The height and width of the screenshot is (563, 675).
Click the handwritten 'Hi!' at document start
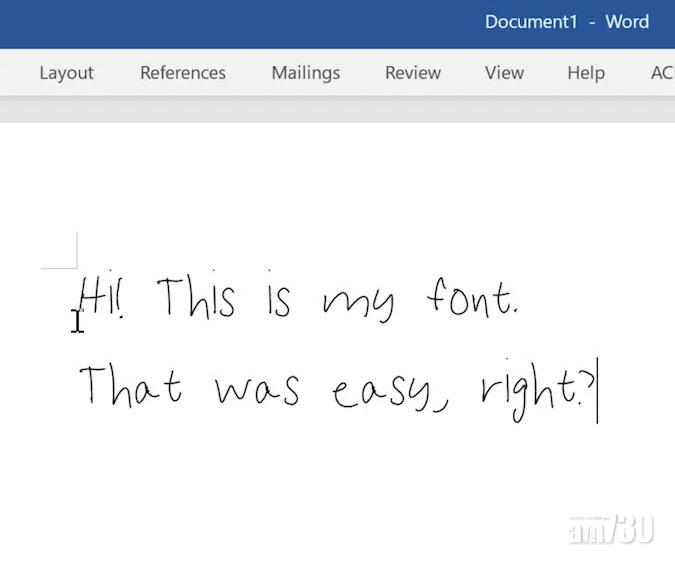pos(102,298)
